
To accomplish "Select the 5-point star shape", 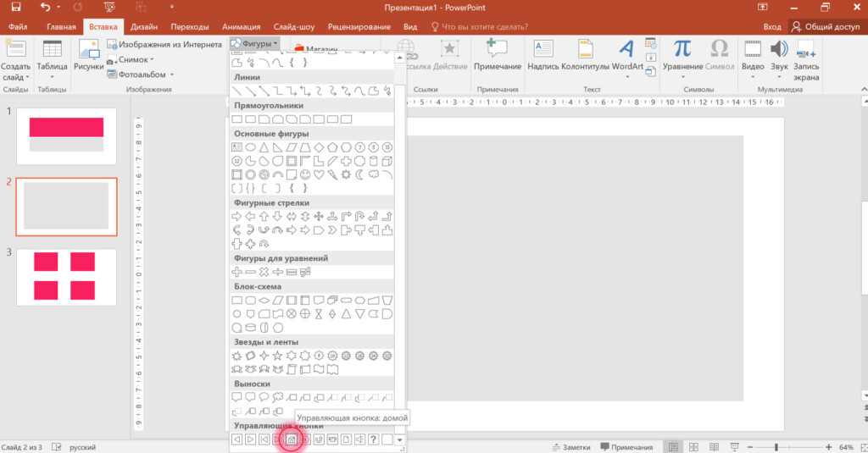I will pos(277,356).
